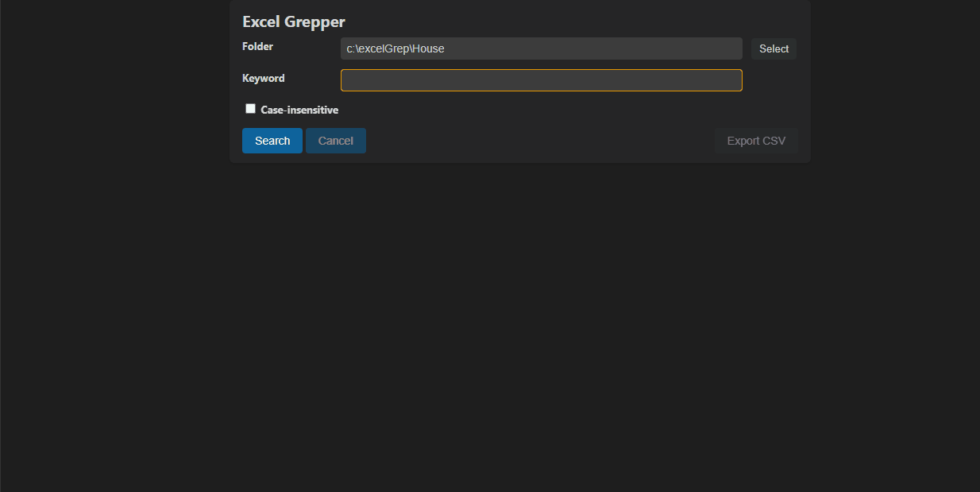Start the search with the Search button
The image size is (980, 492).
272,141
